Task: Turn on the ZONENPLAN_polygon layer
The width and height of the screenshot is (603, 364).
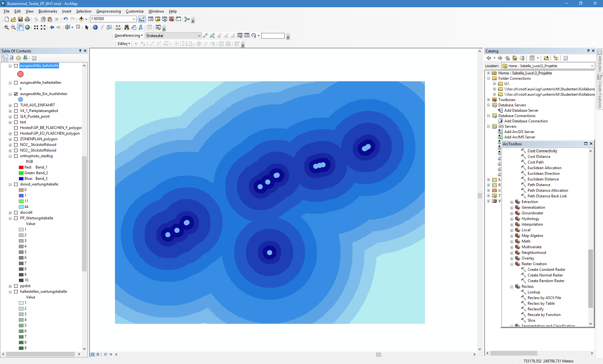Action: (16, 139)
